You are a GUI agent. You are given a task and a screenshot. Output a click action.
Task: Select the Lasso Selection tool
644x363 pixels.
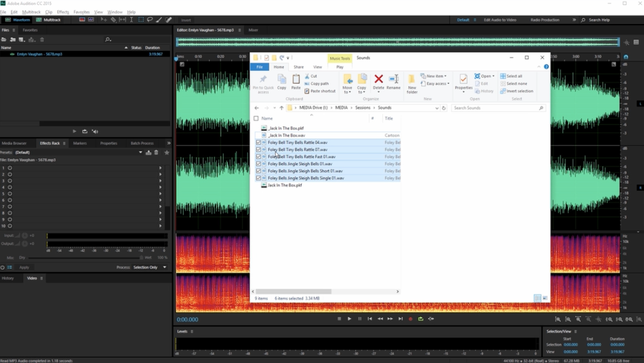point(150,20)
